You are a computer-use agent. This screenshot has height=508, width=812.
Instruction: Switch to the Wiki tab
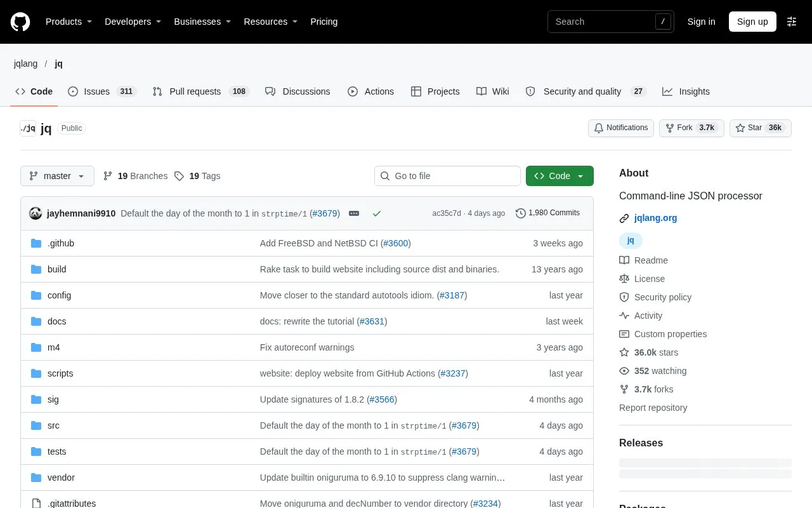[493, 91]
